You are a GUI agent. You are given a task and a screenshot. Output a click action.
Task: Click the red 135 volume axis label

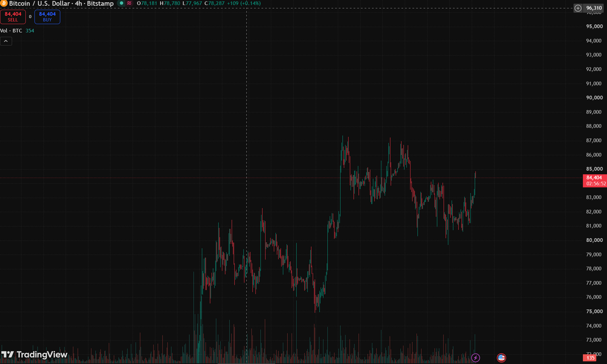point(590,358)
